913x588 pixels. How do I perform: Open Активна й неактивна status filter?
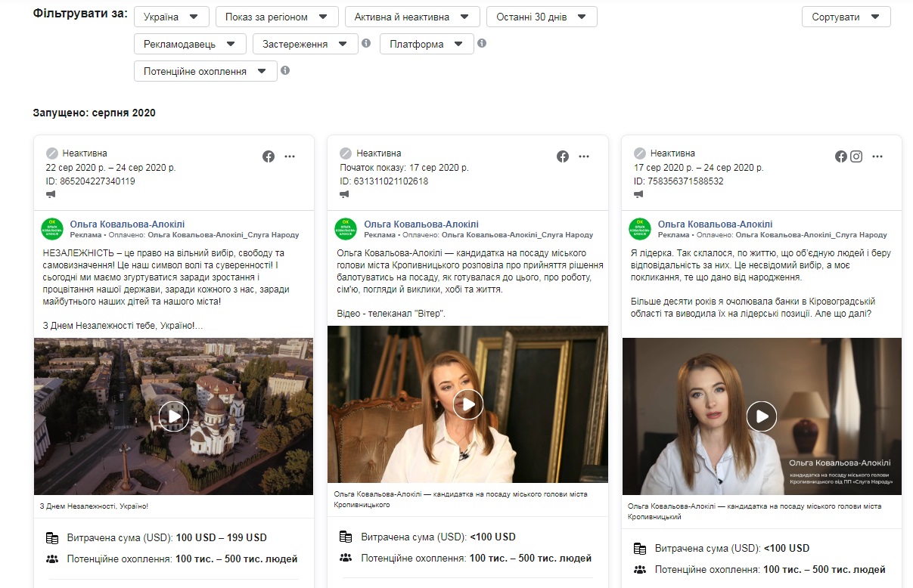click(411, 17)
